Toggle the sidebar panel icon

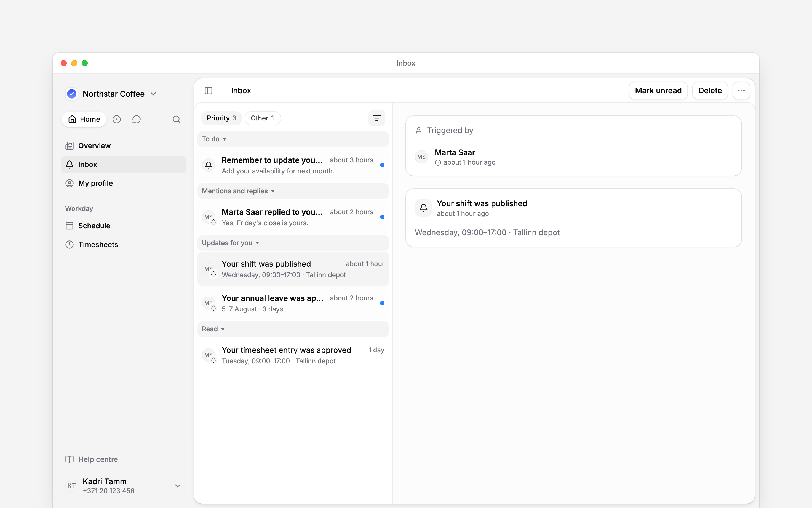click(208, 91)
